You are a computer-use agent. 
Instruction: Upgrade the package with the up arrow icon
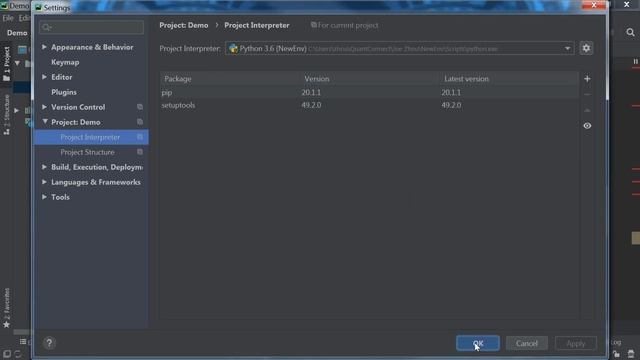coord(587,110)
